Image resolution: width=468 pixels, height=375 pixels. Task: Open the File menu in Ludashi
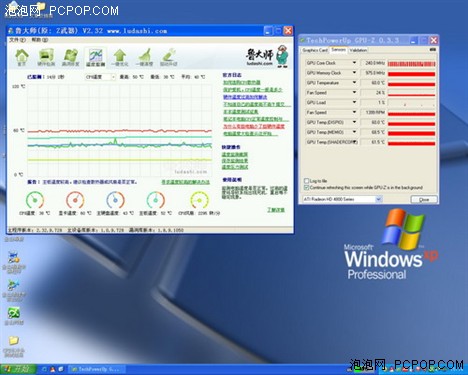17,40
